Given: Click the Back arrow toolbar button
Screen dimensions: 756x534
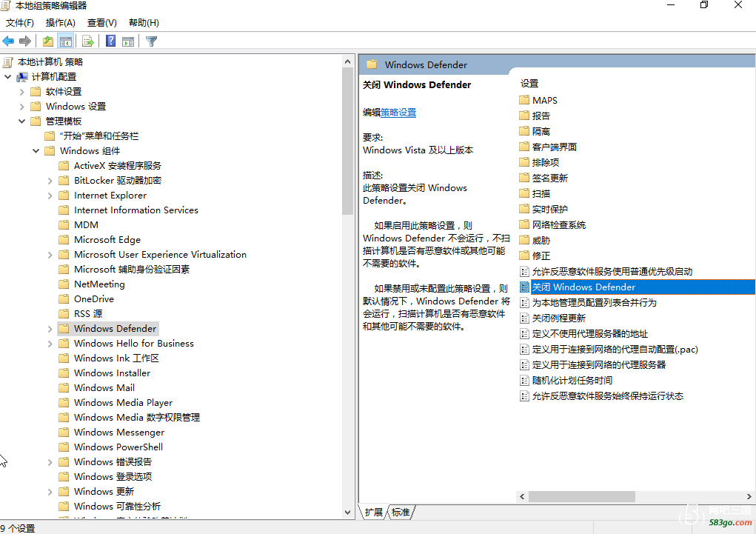Looking at the screenshot, I should (x=8, y=41).
